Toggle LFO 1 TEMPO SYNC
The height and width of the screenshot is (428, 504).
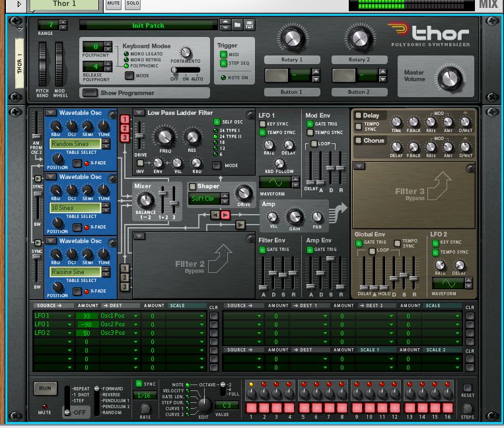(262, 132)
